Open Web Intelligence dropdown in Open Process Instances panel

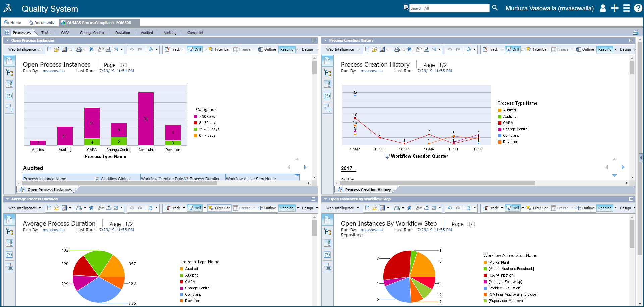tap(24, 49)
